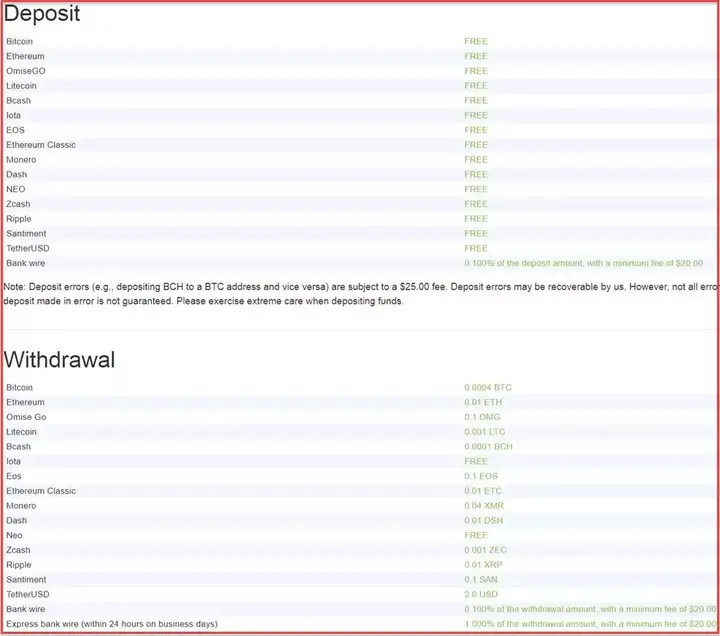The image size is (720, 636).
Task: Select the "Omise Go" withdrawal row label
Action: tap(26, 417)
